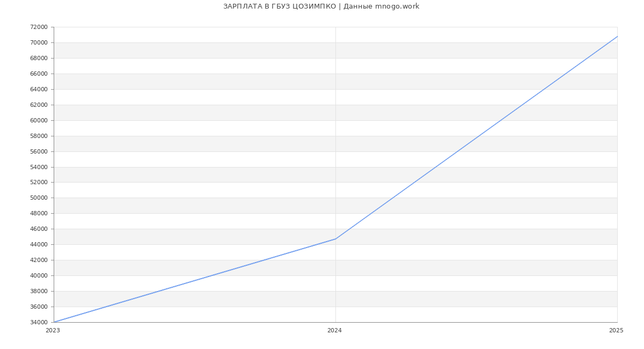Viewport: 644px width, 349px height.
Task: Click the 64000 y-axis label
Action: [x=39, y=90]
